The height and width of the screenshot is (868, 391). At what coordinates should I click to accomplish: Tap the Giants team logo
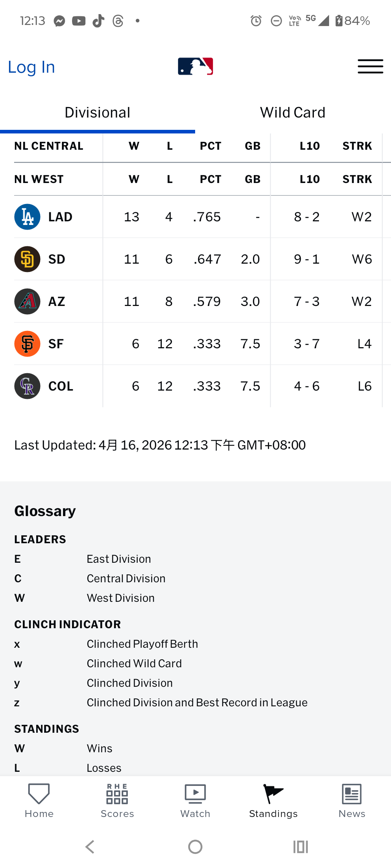27,344
